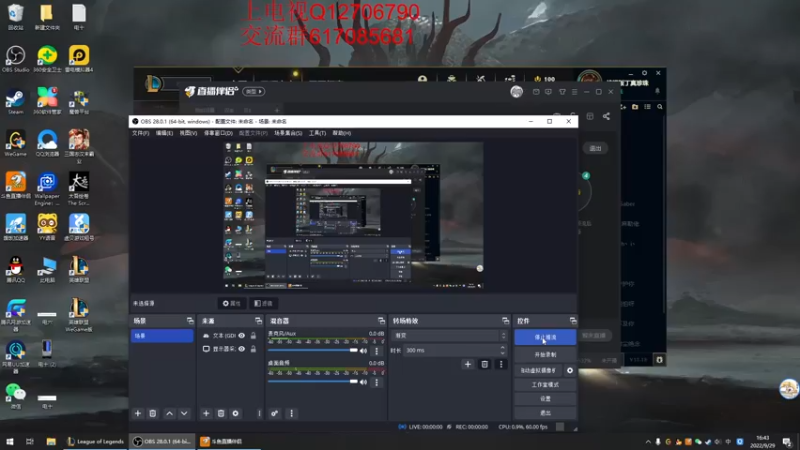The height and width of the screenshot is (450, 800).
Task: Undock the Scenes panel via float icon
Action: tap(190, 321)
